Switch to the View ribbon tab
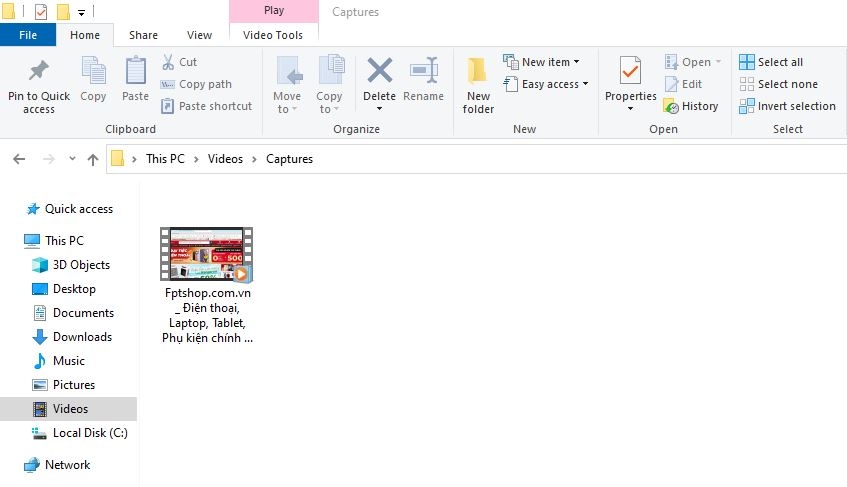The width and height of the screenshot is (847, 487). [x=199, y=35]
